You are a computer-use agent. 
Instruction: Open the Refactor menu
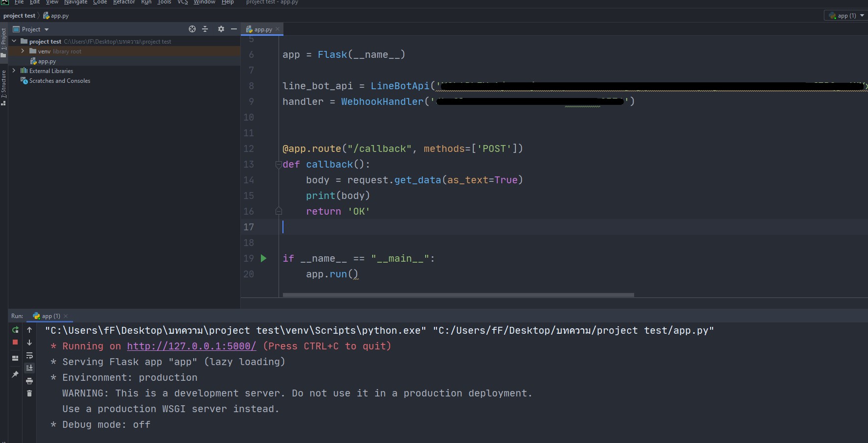coord(124,2)
